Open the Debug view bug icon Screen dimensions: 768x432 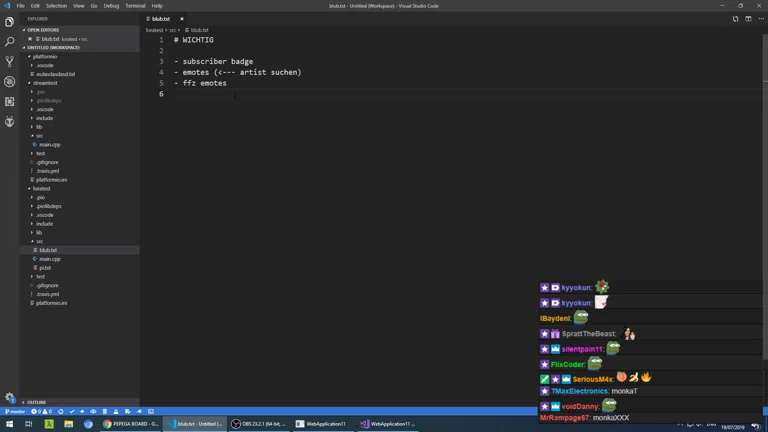point(9,81)
